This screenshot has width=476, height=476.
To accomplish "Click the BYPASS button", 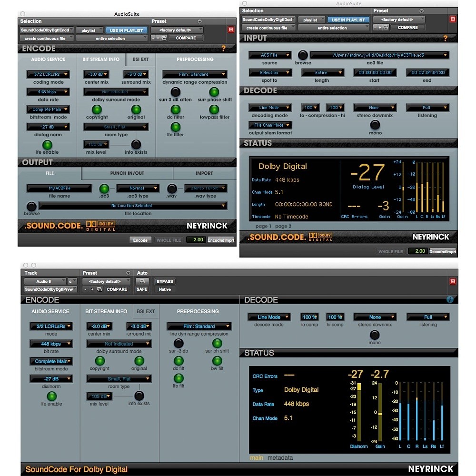I will point(165,281).
